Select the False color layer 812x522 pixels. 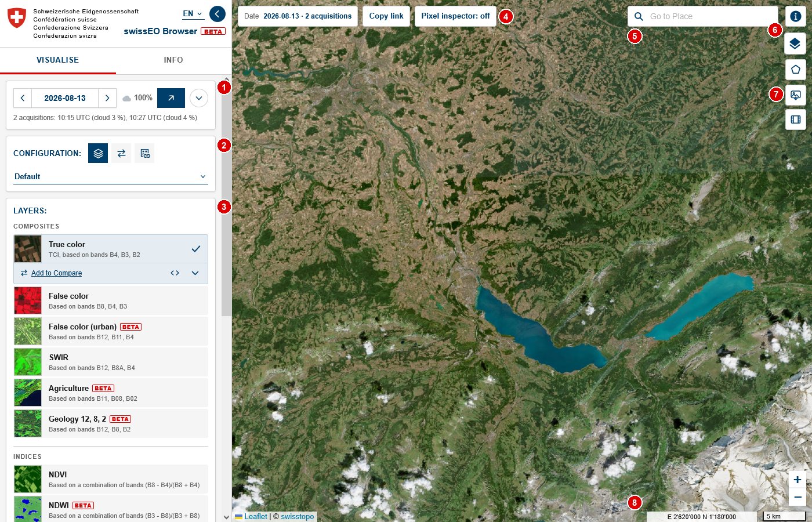click(111, 300)
